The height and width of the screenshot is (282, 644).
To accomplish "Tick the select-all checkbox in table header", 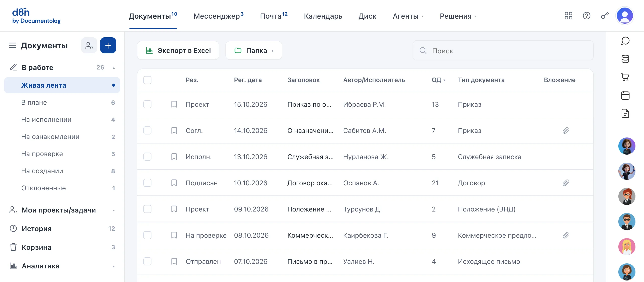I will [x=147, y=80].
